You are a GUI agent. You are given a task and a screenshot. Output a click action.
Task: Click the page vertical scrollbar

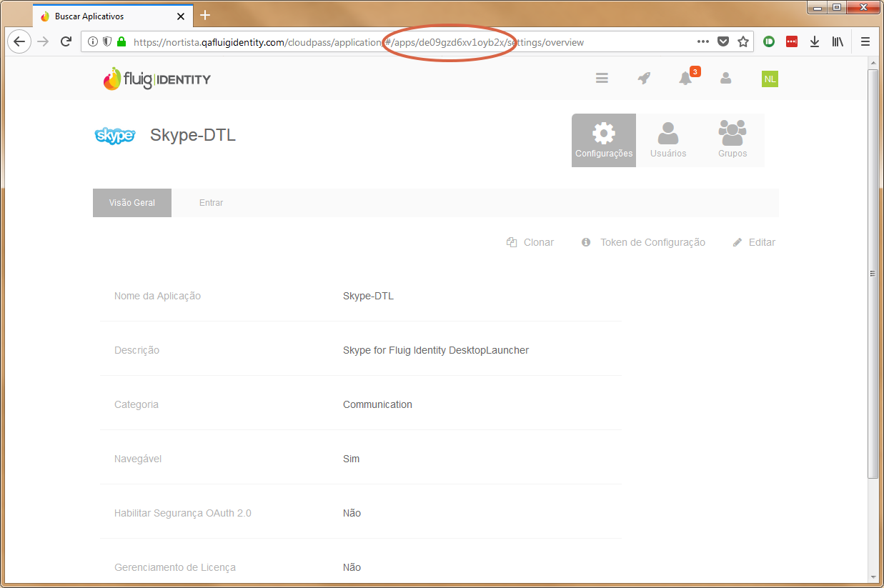(x=873, y=273)
